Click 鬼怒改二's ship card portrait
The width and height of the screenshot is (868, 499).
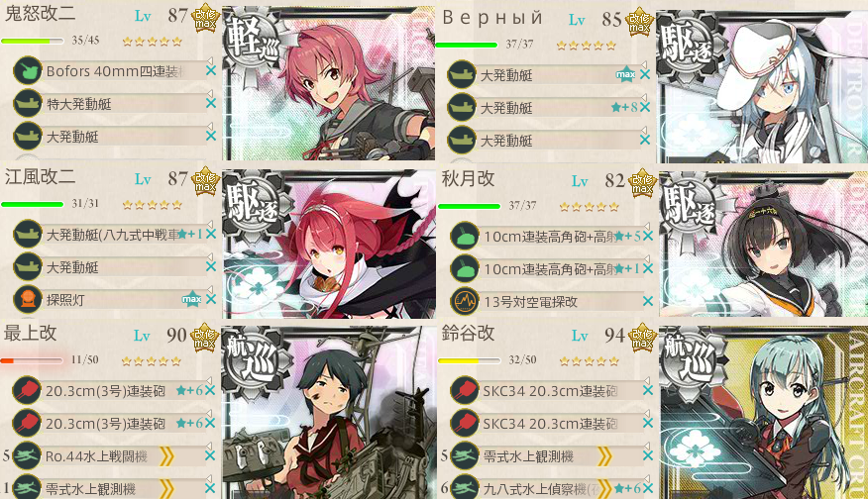329,83
